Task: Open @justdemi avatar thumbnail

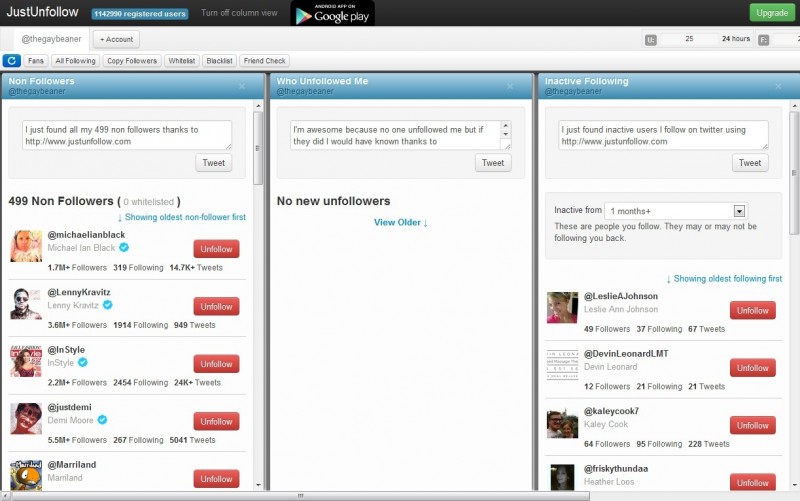Action: (x=26, y=418)
